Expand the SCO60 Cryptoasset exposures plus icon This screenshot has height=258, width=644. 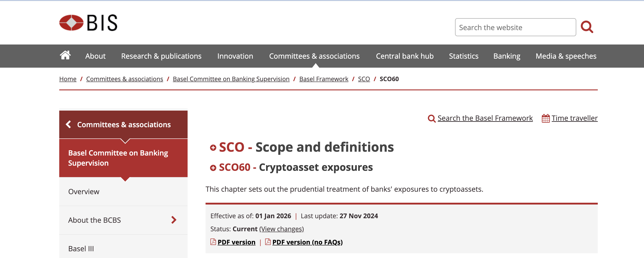pos(213,168)
